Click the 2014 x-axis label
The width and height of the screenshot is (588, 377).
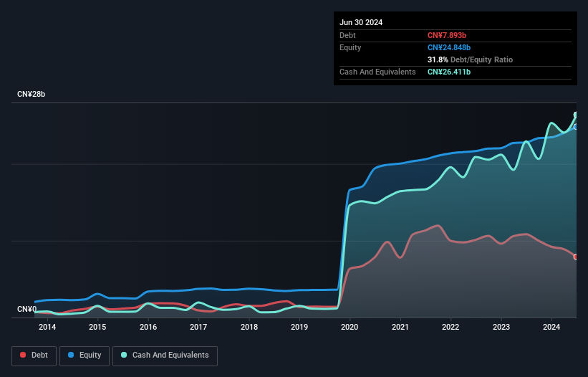pos(47,327)
